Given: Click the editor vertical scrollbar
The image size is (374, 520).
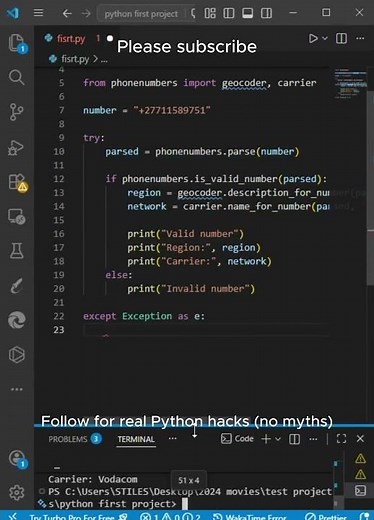Looking at the screenshot, I should tap(370, 187).
